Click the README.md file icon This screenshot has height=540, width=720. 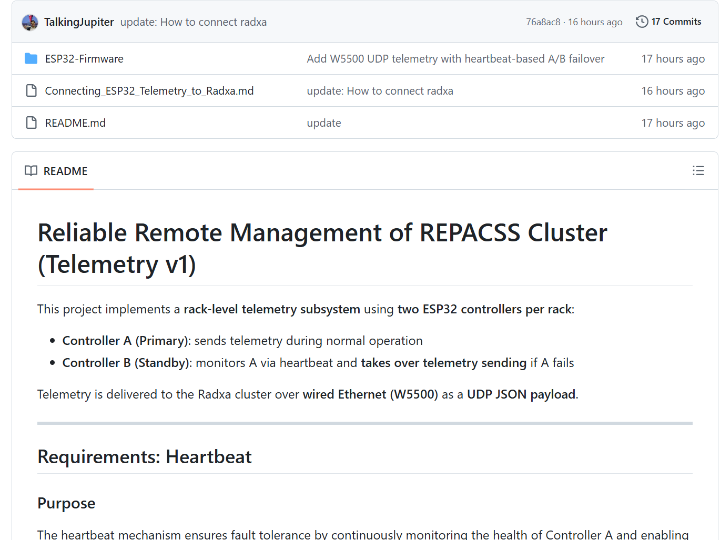point(31,123)
